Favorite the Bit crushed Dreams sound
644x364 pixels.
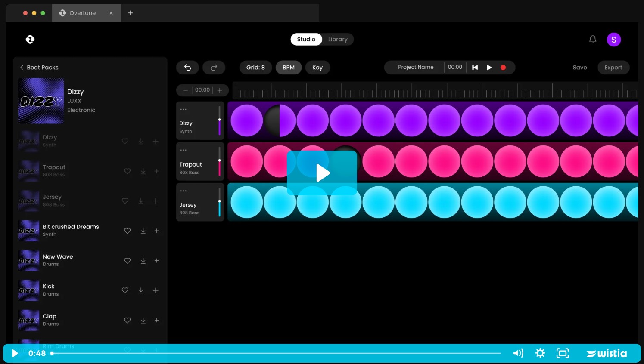pos(128,231)
